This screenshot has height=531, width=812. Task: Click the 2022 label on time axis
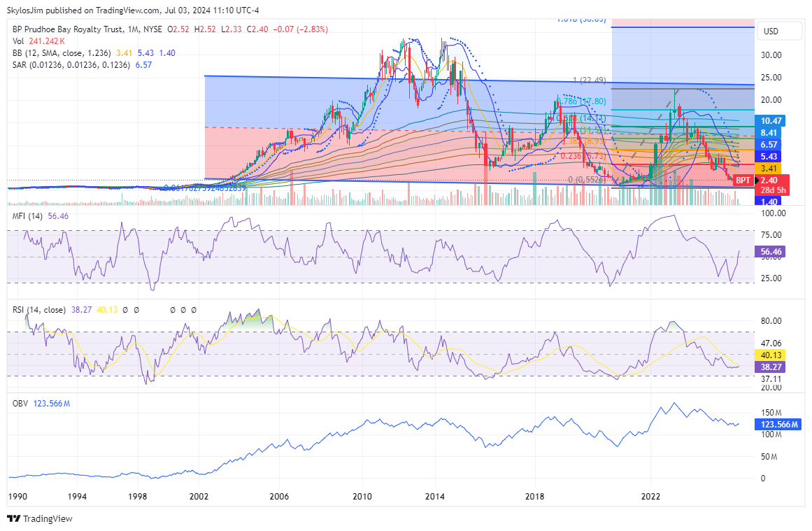(x=651, y=496)
